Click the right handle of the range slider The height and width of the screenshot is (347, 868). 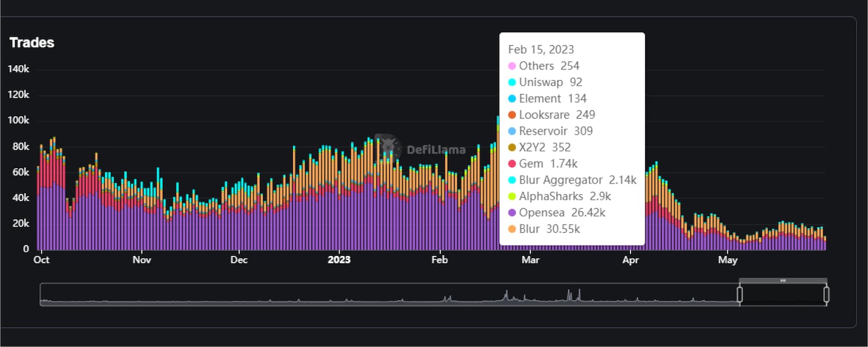[826, 294]
